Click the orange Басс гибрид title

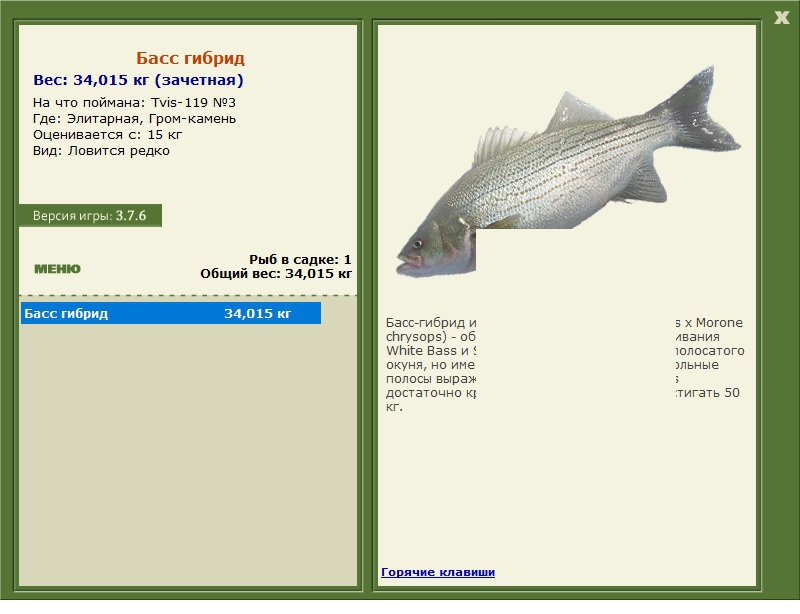point(190,58)
